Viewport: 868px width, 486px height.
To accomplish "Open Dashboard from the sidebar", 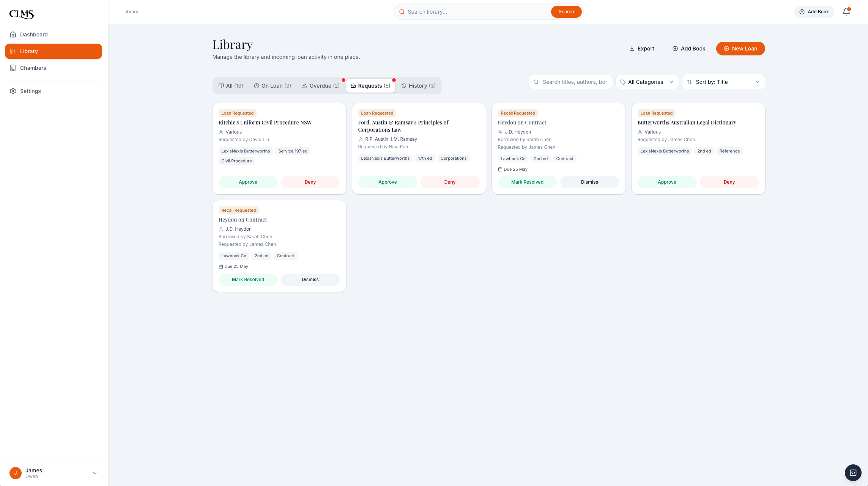I will coord(53,35).
